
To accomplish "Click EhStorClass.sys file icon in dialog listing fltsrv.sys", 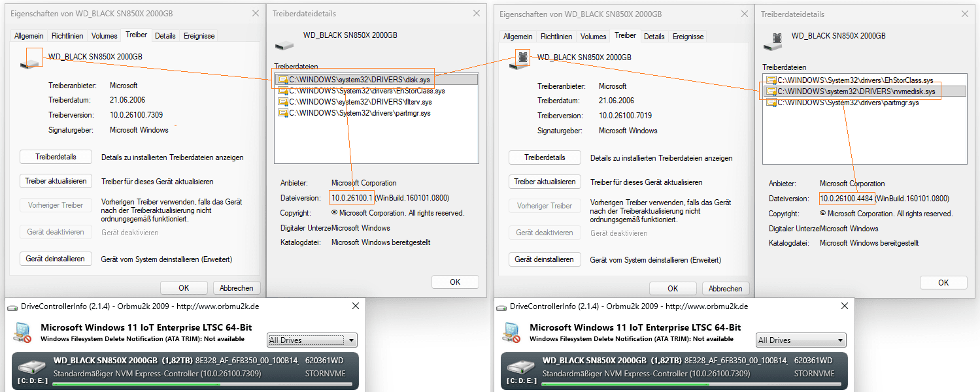I will click(283, 91).
